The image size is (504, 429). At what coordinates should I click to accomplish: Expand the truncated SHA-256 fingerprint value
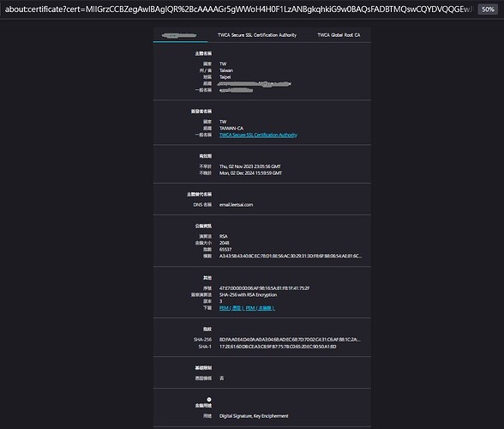pyautogui.click(x=290, y=340)
